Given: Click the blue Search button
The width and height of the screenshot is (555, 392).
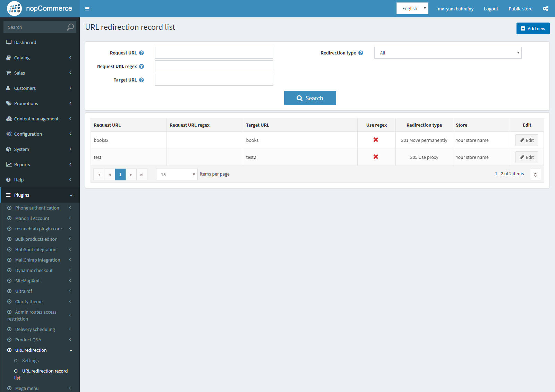Looking at the screenshot, I should 310,98.
